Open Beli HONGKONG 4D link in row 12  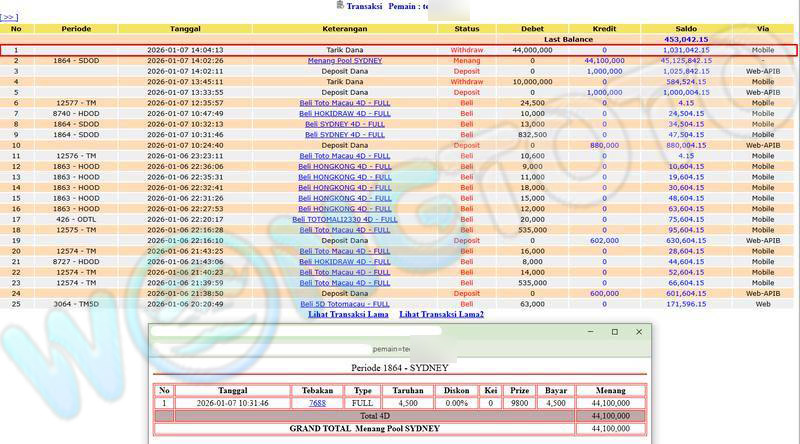pos(344,166)
